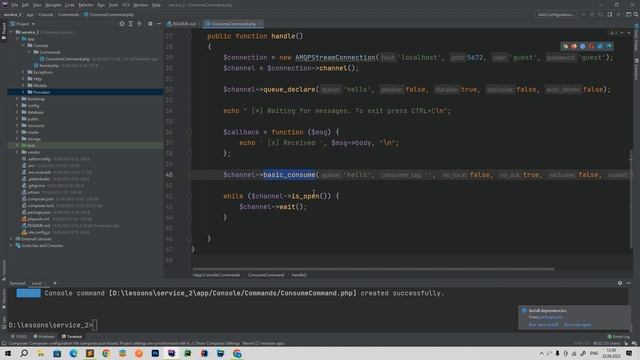Expand External Libraries node

11,239
